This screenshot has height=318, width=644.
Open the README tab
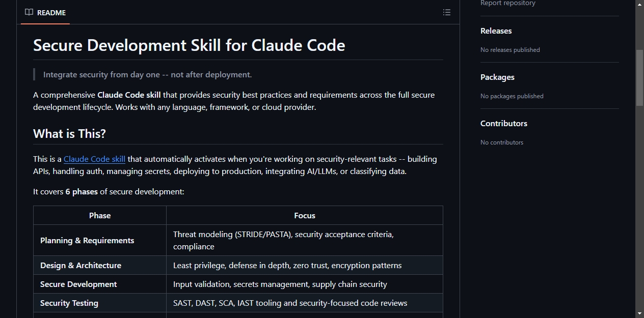(x=45, y=13)
